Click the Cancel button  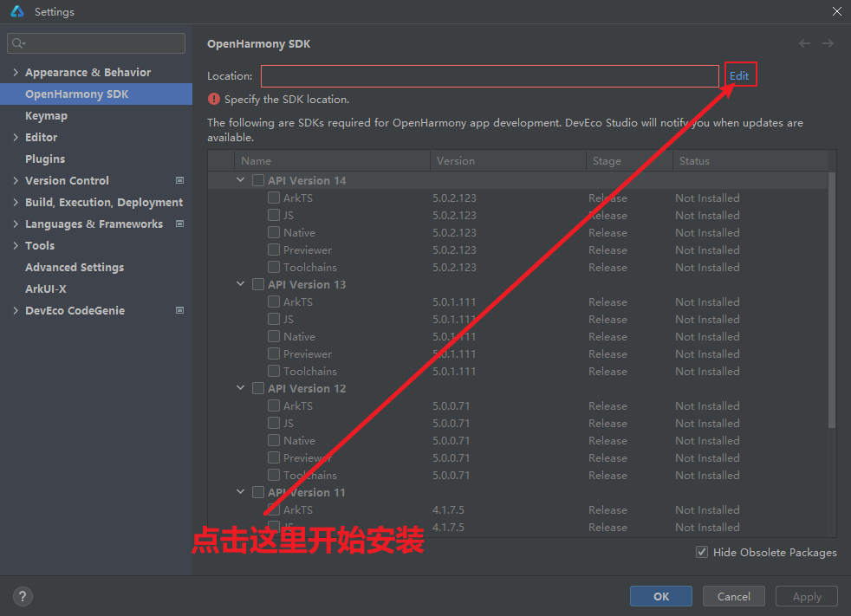734,596
